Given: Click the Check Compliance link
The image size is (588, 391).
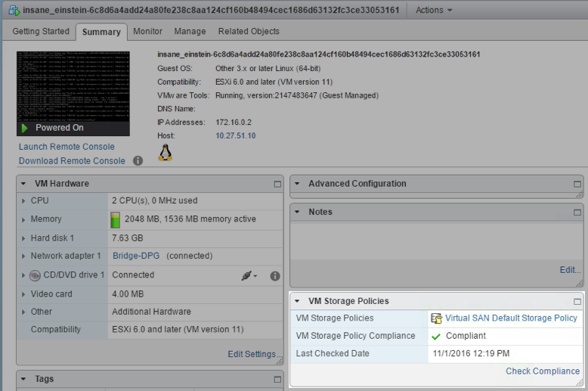Looking at the screenshot, I should 543,371.
